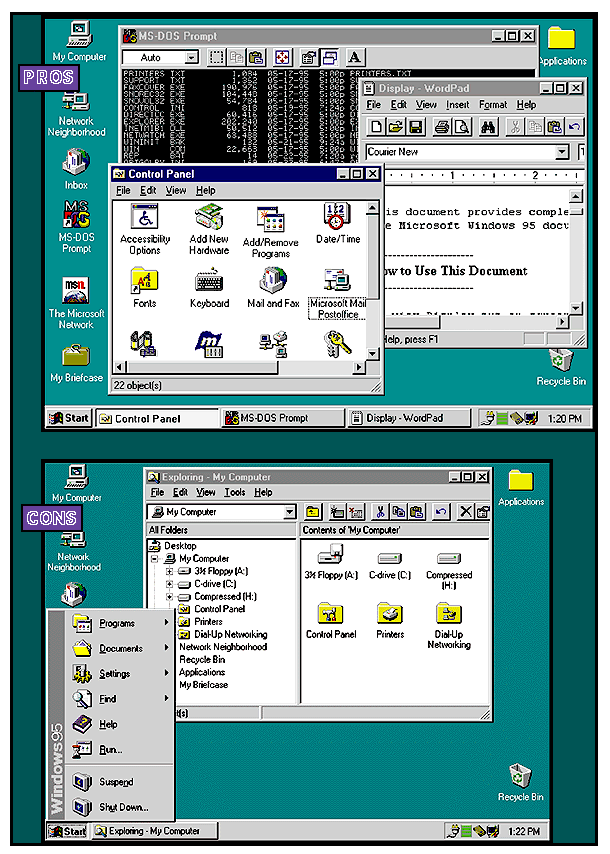Click the Full screen icon in MS-DOS Prompt toolbar

(x=282, y=57)
